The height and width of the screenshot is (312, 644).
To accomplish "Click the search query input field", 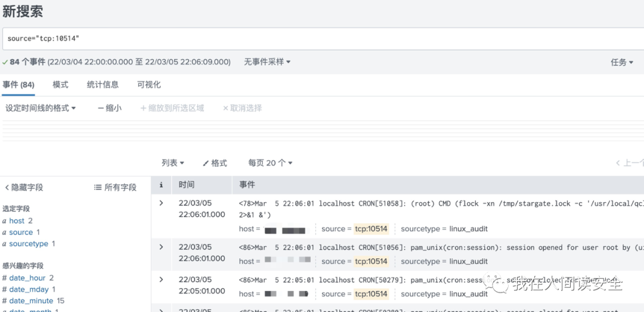I will (x=323, y=39).
